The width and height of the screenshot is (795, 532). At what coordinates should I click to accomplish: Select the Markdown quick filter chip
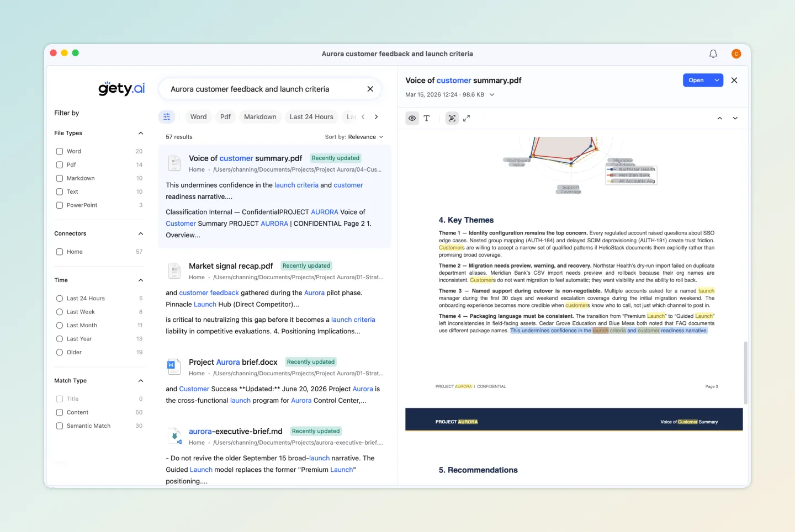(259, 116)
